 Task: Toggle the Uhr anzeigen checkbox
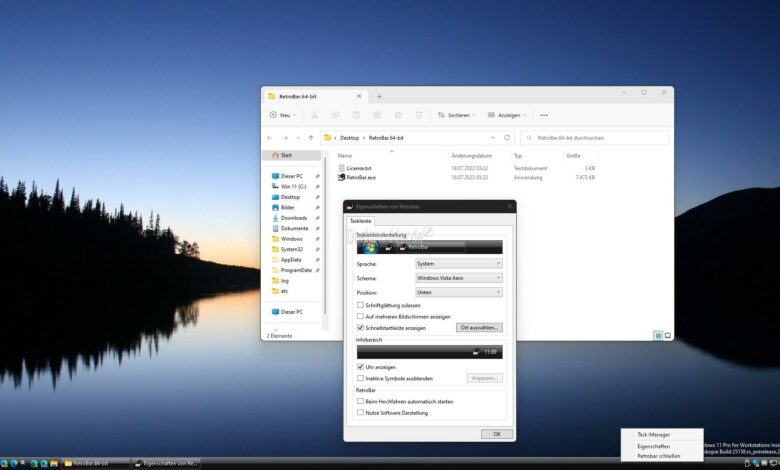point(361,367)
